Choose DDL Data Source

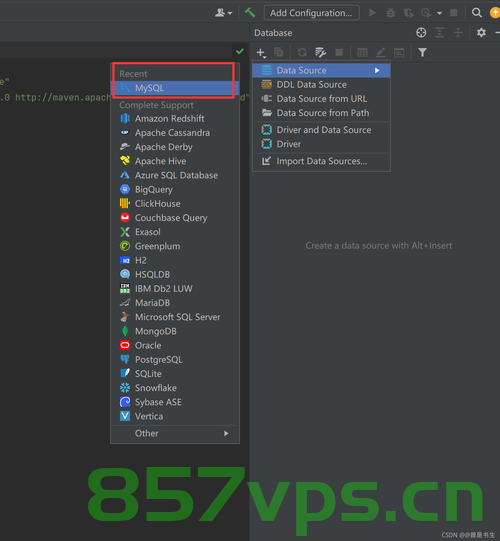coord(321,85)
